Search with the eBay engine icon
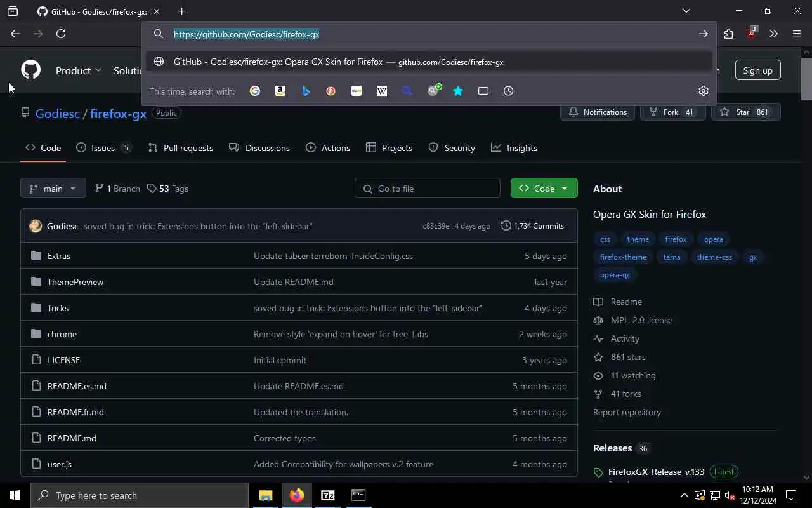The image size is (812, 508). [357, 91]
